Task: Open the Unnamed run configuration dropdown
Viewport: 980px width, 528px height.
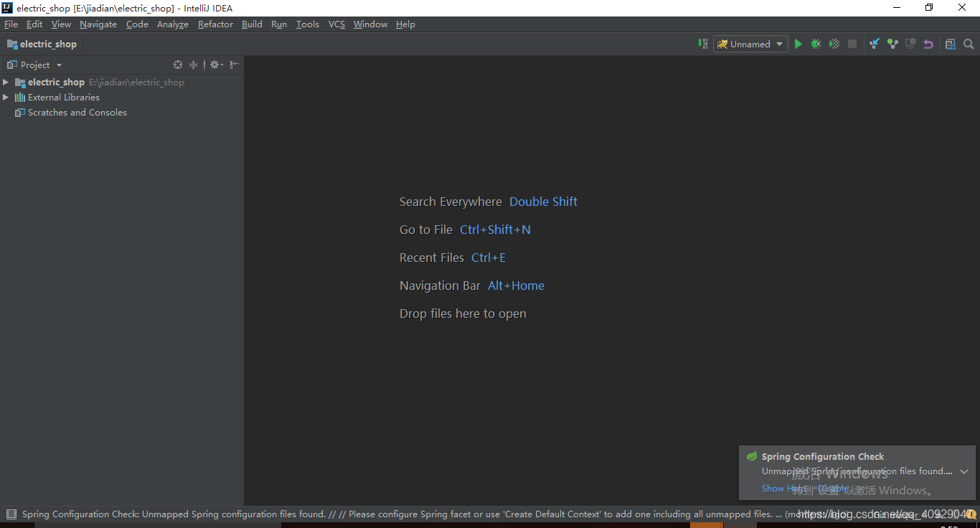Action: click(750, 44)
